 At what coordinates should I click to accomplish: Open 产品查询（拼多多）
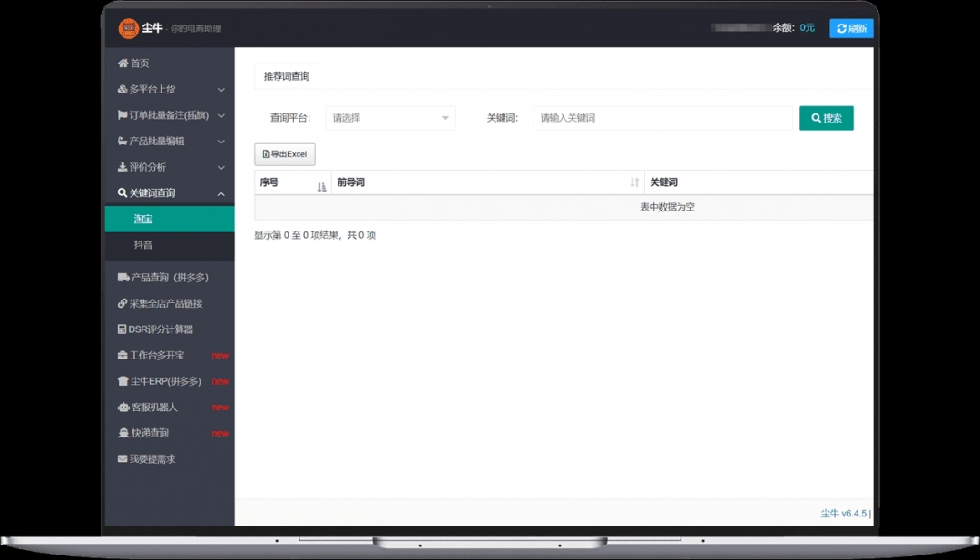coord(170,278)
